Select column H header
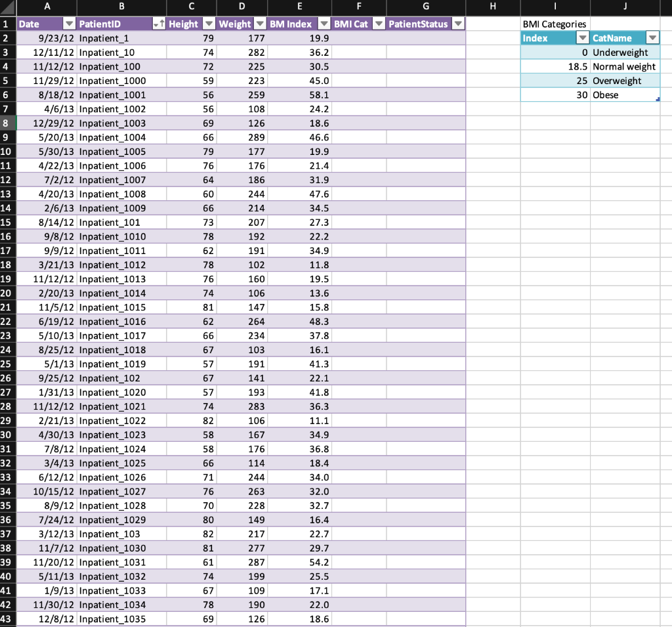 tap(493, 7)
